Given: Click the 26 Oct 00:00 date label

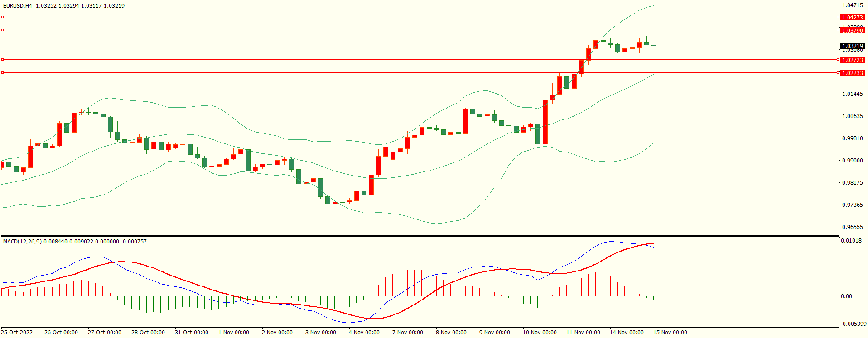Looking at the screenshot, I should [x=61, y=333].
